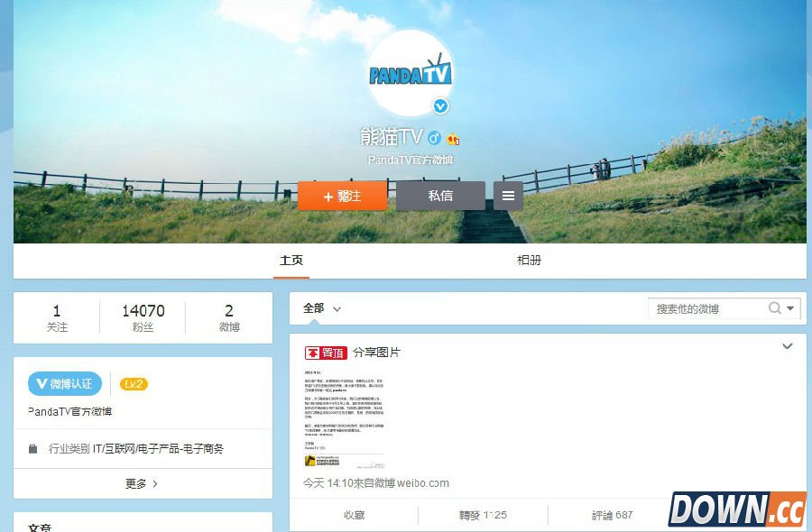Open 私信 to send a private message
Viewport: 812px width, 532px height.
click(x=440, y=195)
